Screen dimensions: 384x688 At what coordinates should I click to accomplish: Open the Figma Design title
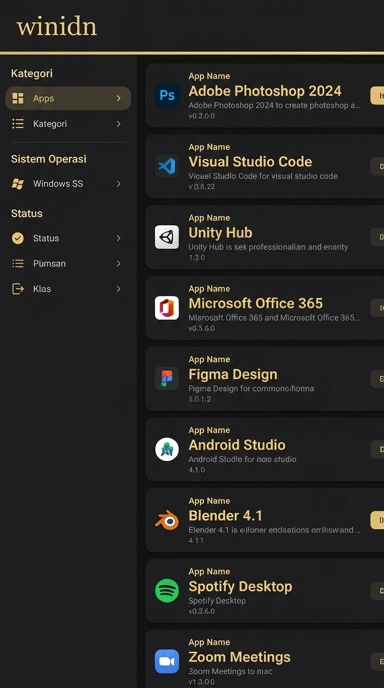233,374
